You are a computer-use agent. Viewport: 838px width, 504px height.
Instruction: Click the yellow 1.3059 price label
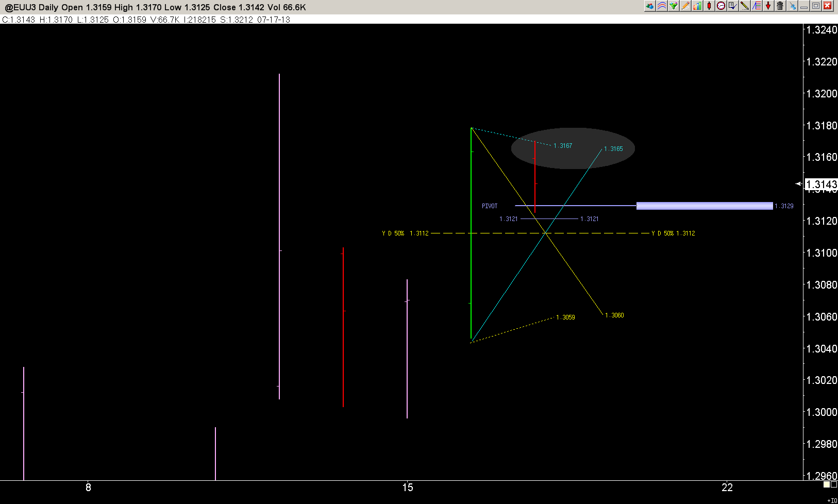tap(565, 317)
